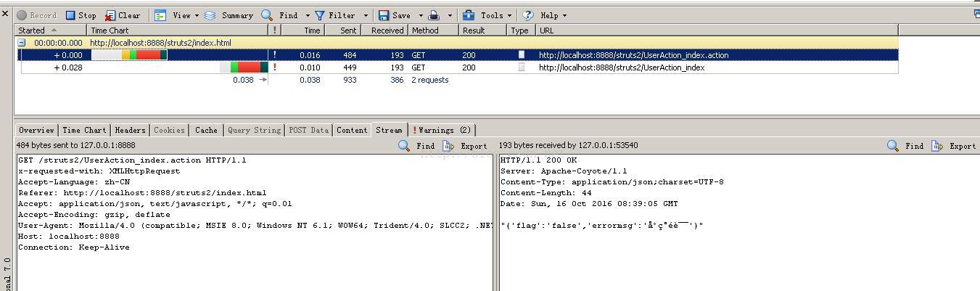Expand the Tools dropdown arrow
The height and width of the screenshot is (291, 980).
click(508, 15)
